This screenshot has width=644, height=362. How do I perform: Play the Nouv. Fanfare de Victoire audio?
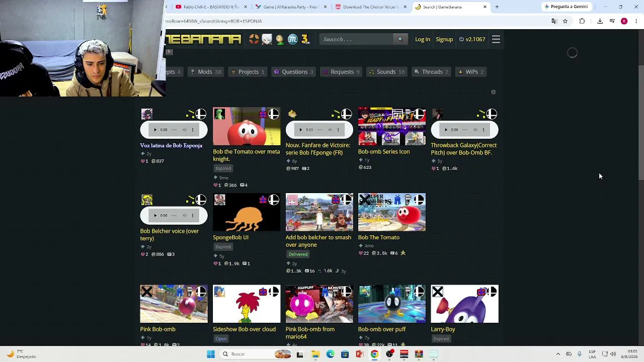300,130
